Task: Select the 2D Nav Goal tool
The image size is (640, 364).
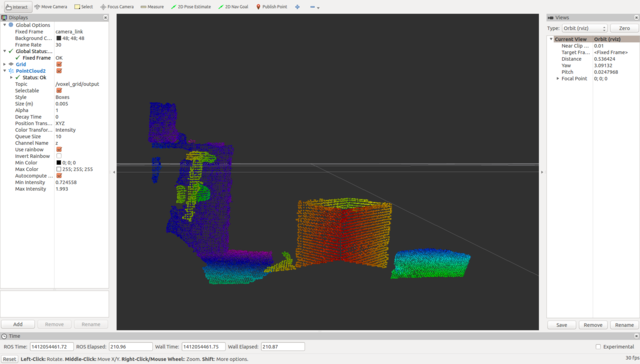Action: click(x=233, y=7)
